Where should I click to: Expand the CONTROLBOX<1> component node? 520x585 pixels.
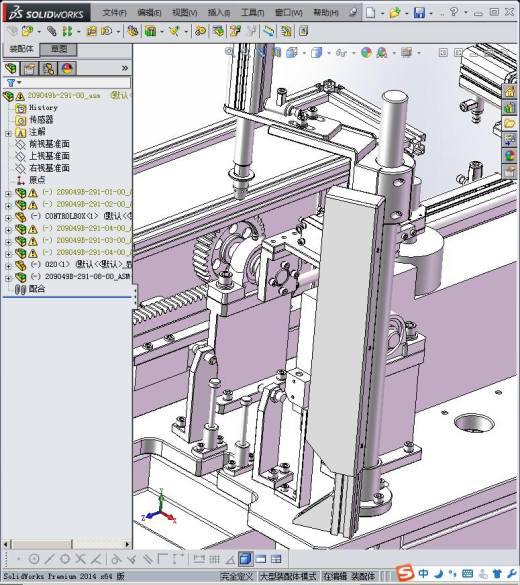click(x=8, y=218)
